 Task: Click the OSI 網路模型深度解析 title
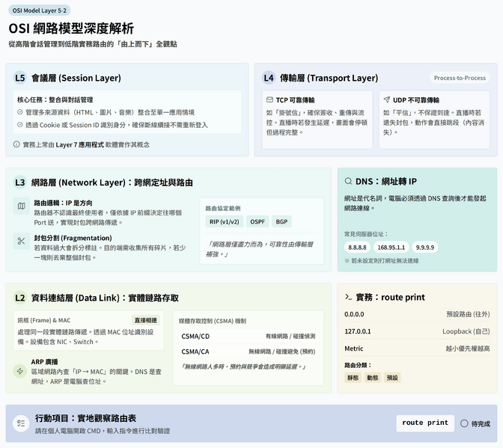pos(71,28)
